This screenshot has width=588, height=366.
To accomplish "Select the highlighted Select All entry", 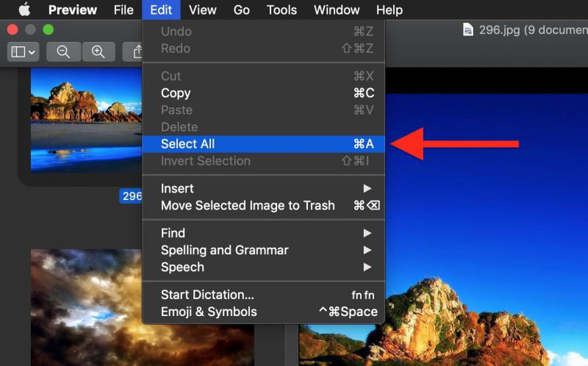I will tap(188, 144).
